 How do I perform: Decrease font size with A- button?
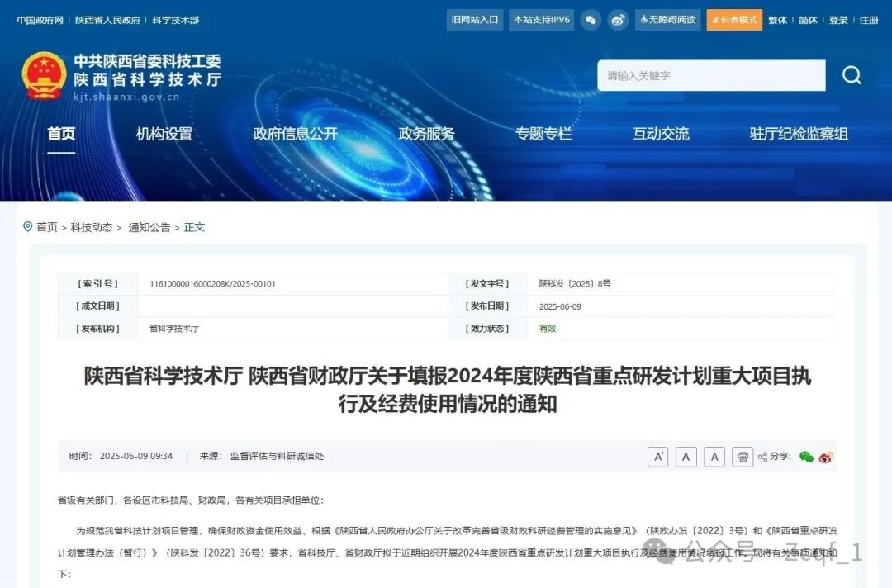686,457
